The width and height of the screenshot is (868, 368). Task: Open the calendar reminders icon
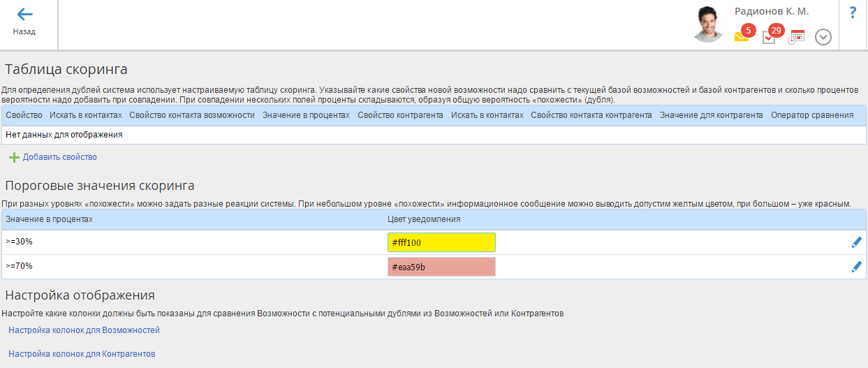pyautogui.click(x=796, y=37)
